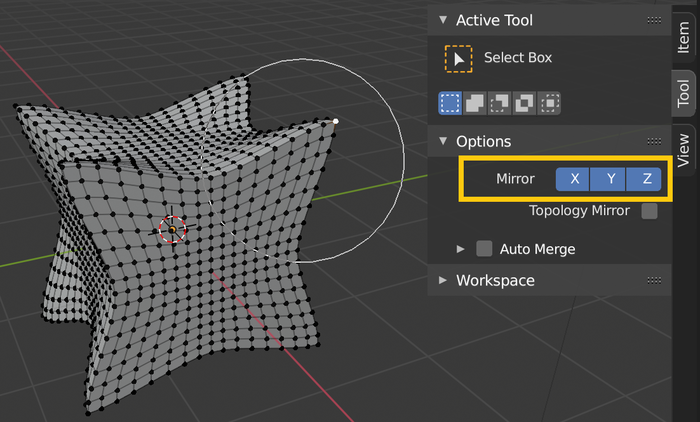Collapse the Options panel
Viewport: 700px width, 422px height.
click(x=443, y=142)
